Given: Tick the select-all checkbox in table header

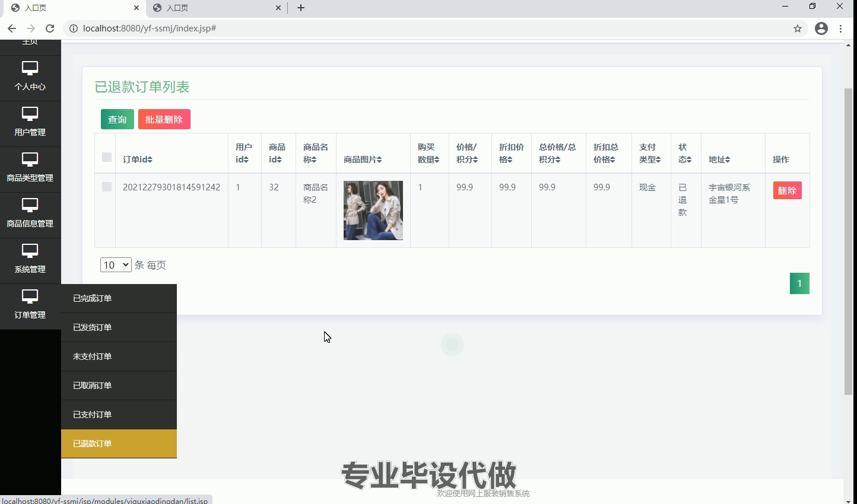Looking at the screenshot, I should point(107,157).
